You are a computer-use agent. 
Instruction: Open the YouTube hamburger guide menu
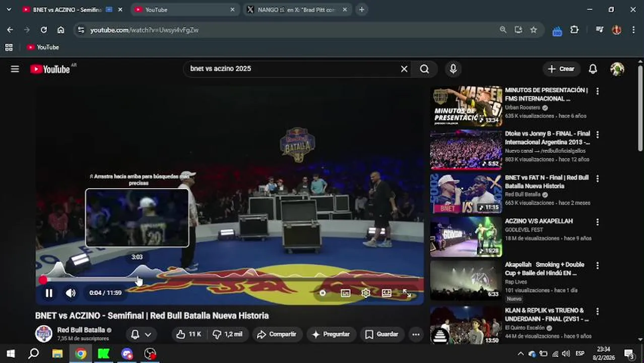click(x=15, y=69)
